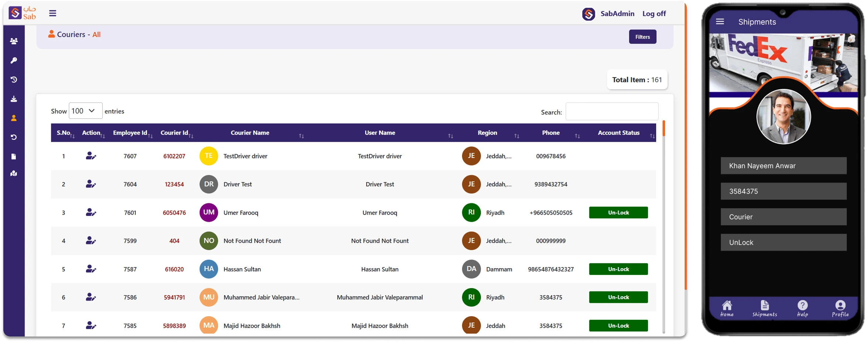Focus the table Search field

(612, 111)
